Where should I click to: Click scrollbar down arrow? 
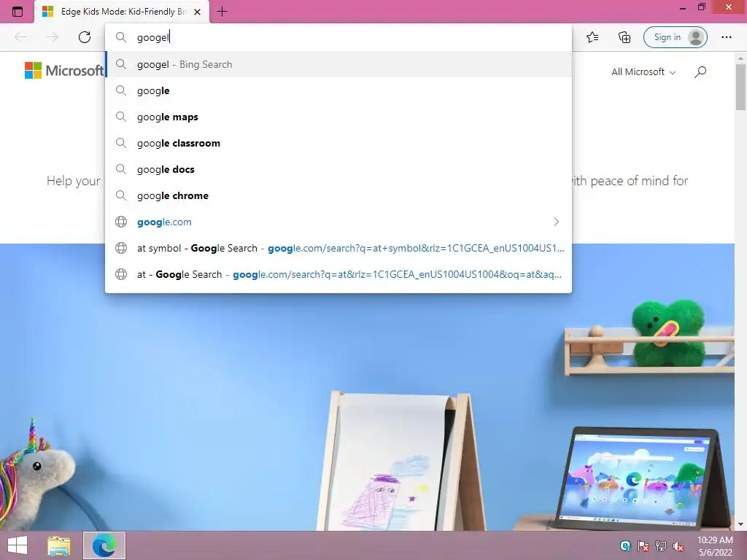click(741, 525)
